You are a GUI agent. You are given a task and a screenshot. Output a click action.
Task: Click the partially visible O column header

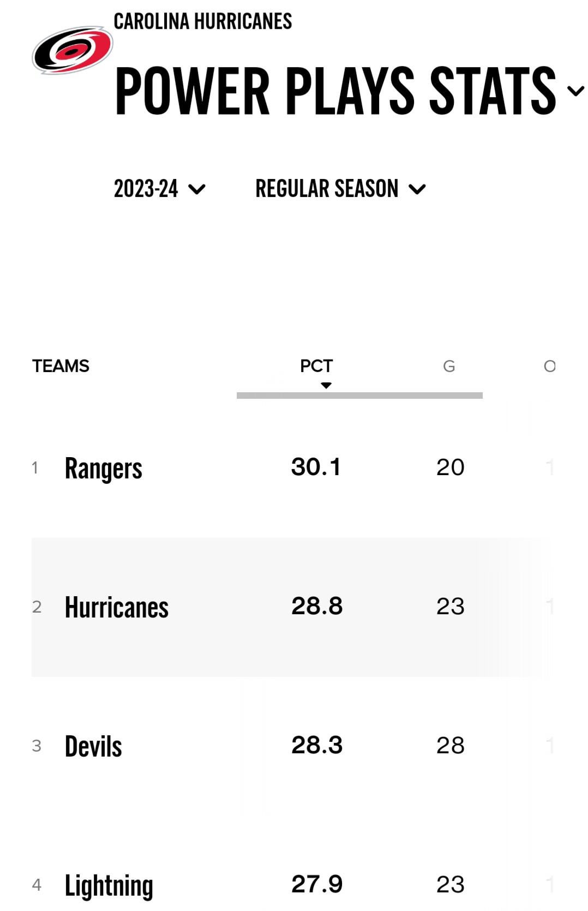549,366
